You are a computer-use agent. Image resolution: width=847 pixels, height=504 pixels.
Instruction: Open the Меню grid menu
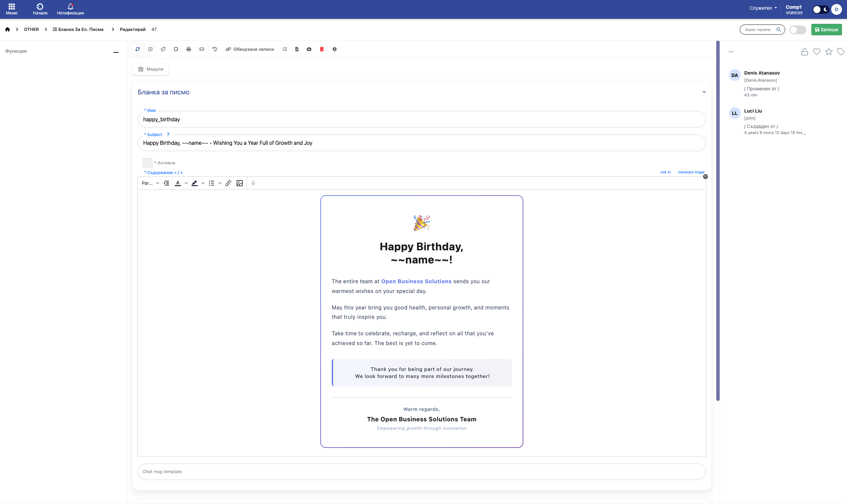(x=11, y=9)
